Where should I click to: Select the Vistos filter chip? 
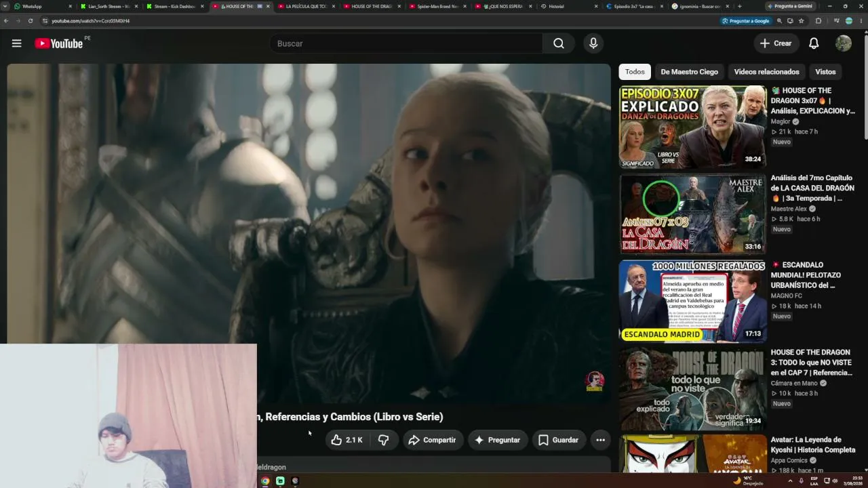[825, 72]
